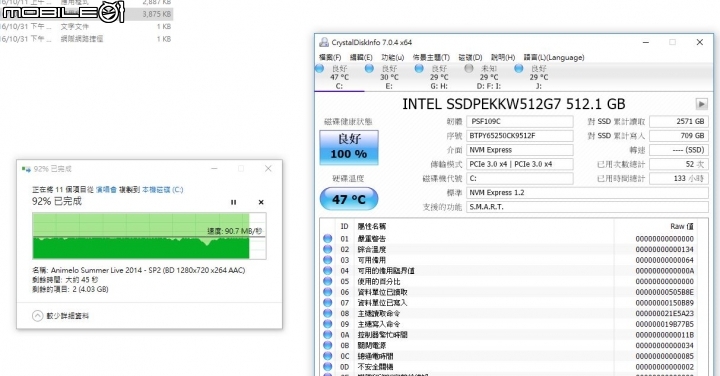Click the drive letter field C:

tap(520, 179)
